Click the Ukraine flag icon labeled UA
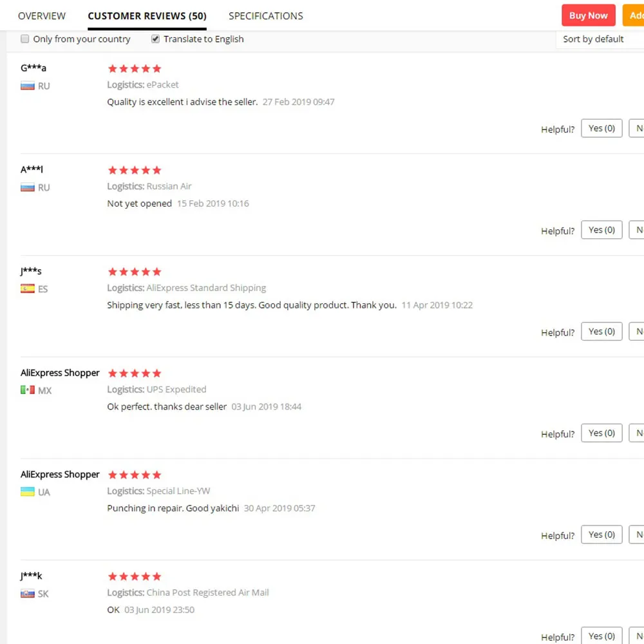This screenshot has height=644, width=644. tap(27, 492)
